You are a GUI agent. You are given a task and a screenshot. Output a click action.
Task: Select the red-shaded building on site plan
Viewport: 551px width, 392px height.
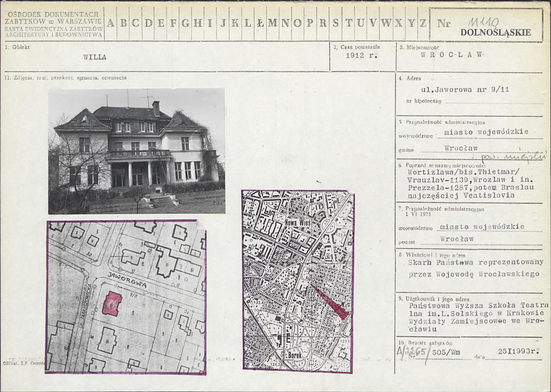[112, 304]
